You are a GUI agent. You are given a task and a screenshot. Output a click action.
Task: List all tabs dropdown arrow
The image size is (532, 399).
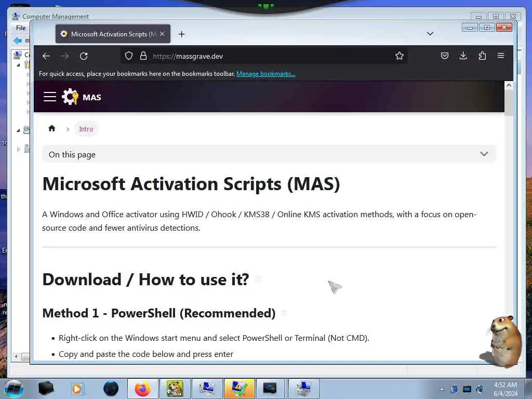click(x=430, y=33)
